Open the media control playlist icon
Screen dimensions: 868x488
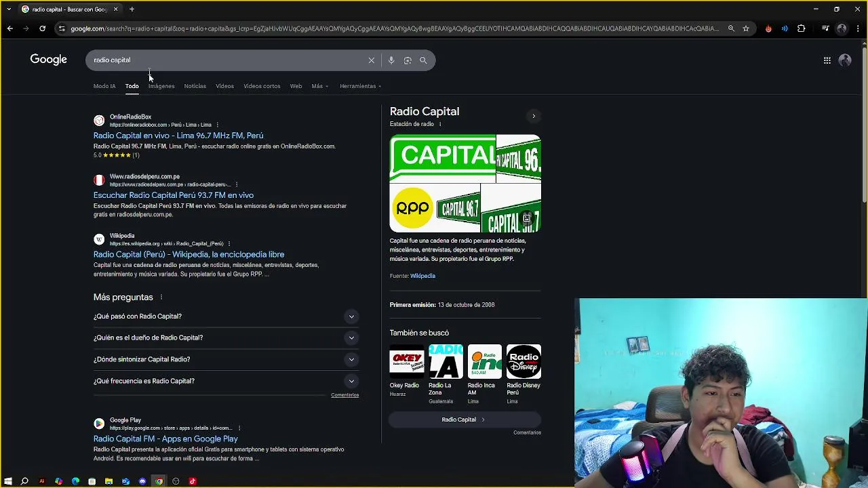coord(825,28)
